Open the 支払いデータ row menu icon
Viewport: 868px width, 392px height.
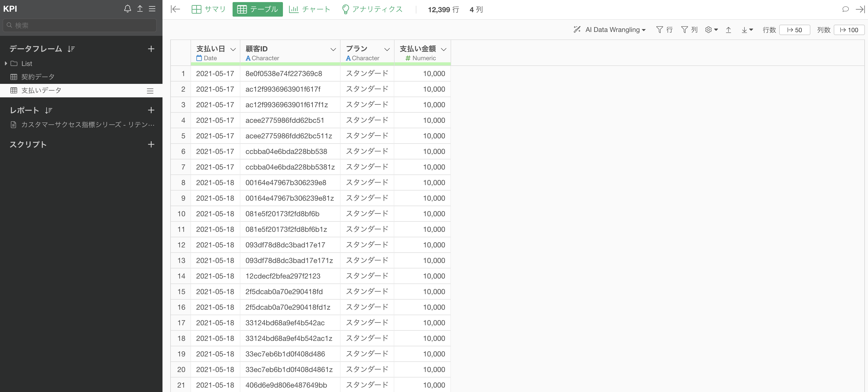(x=150, y=91)
